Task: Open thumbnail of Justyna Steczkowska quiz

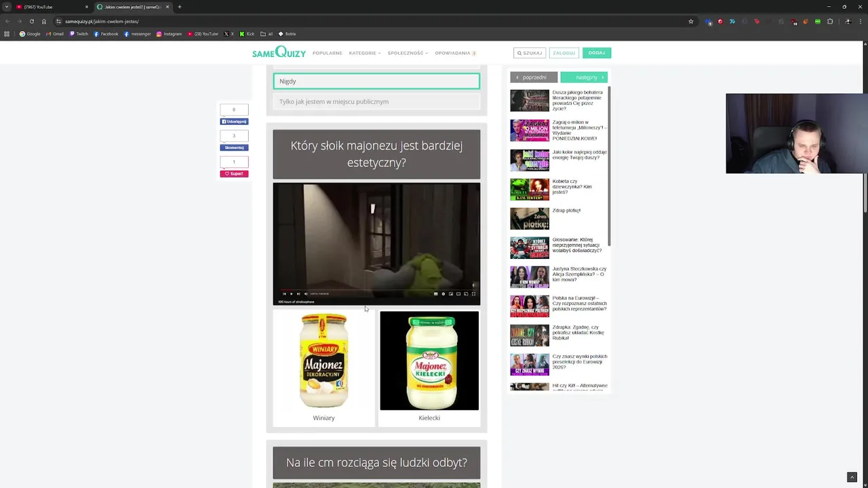Action: tap(530, 277)
